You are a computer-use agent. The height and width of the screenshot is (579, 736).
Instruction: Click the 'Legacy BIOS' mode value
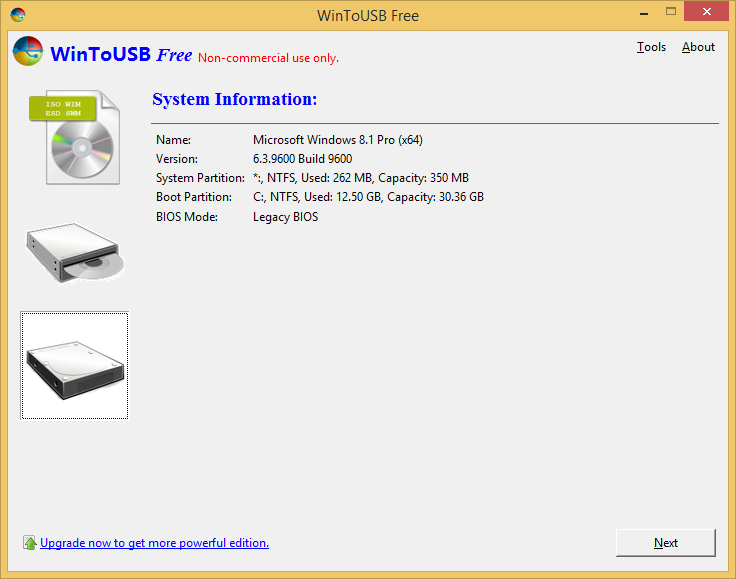click(x=285, y=217)
